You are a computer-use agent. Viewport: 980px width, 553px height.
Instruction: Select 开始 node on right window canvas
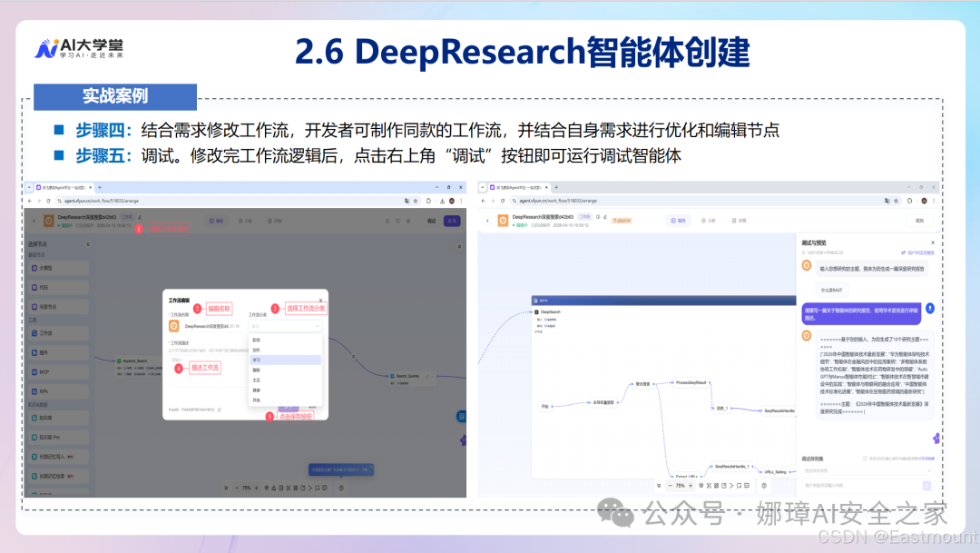point(544,407)
